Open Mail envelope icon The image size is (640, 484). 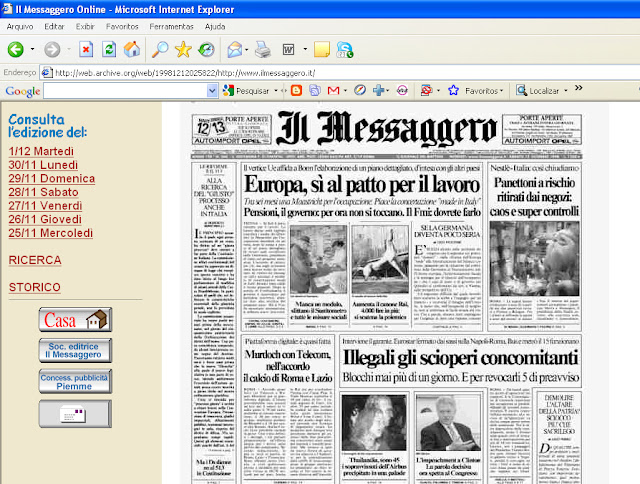point(235,49)
